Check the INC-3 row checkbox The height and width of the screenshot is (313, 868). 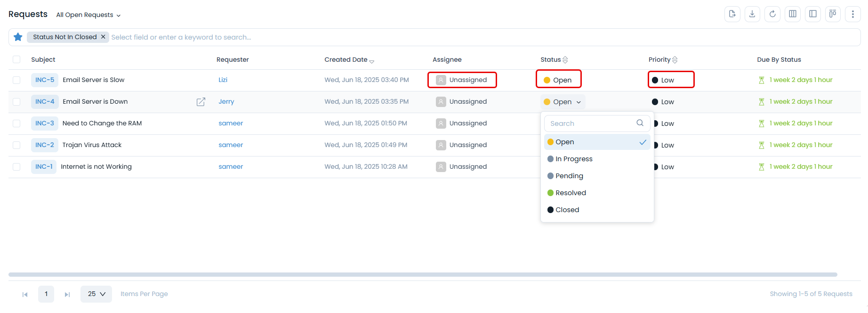[16, 124]
